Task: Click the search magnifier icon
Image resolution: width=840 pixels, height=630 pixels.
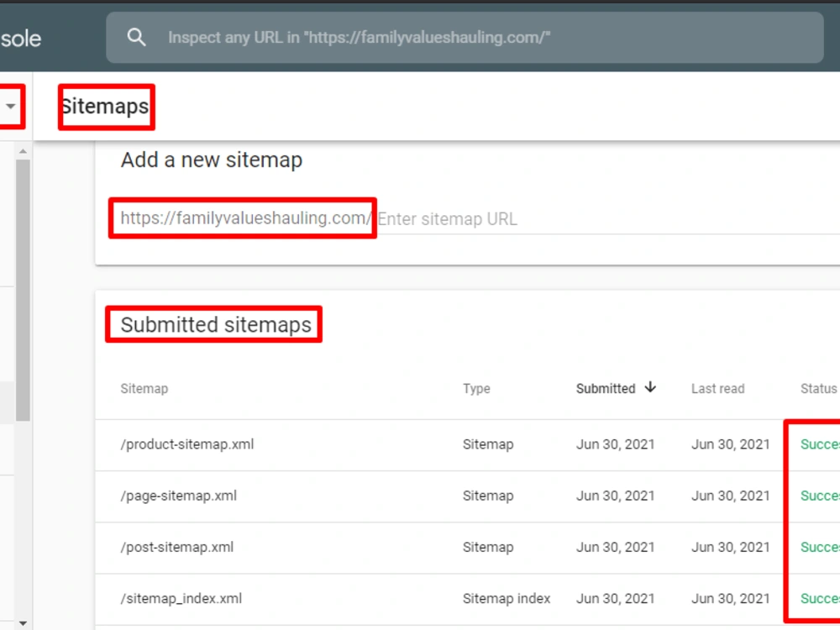Action: tap(136, 38)
